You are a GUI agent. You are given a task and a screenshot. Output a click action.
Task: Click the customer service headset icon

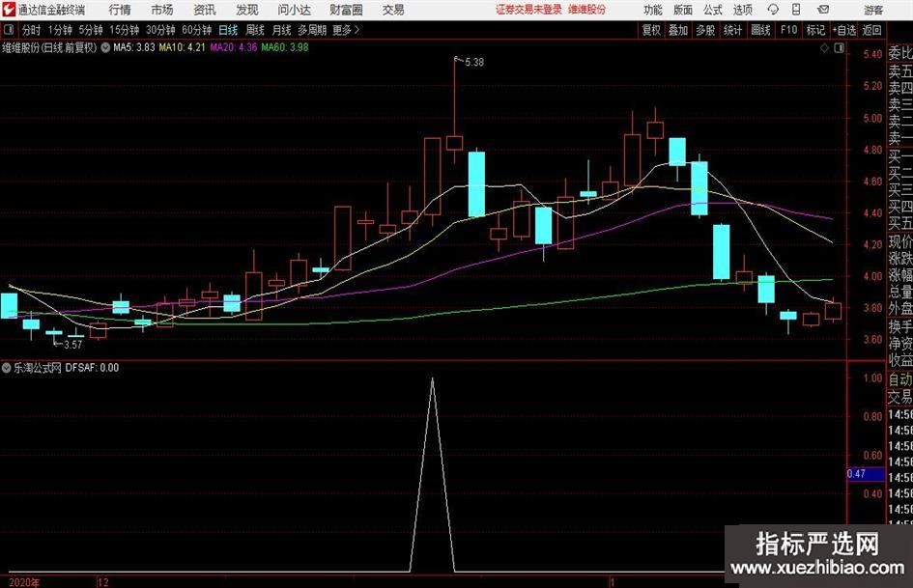pos(773,10)
